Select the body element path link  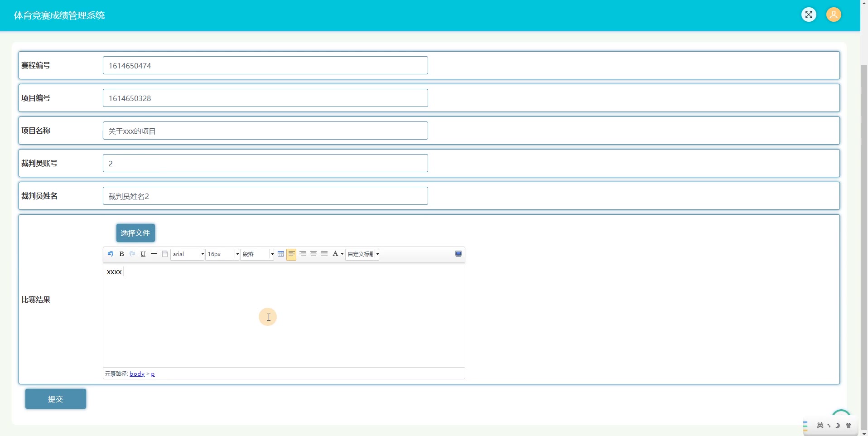click(137, 374)
